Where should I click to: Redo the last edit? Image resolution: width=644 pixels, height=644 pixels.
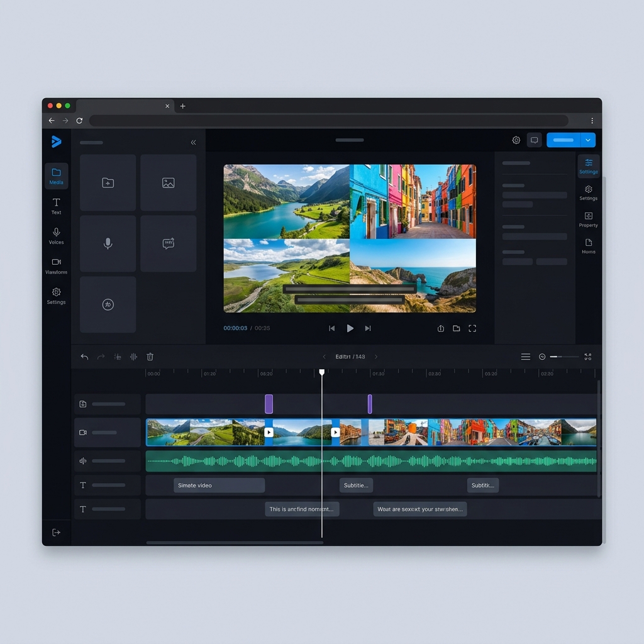click(101, 357)
